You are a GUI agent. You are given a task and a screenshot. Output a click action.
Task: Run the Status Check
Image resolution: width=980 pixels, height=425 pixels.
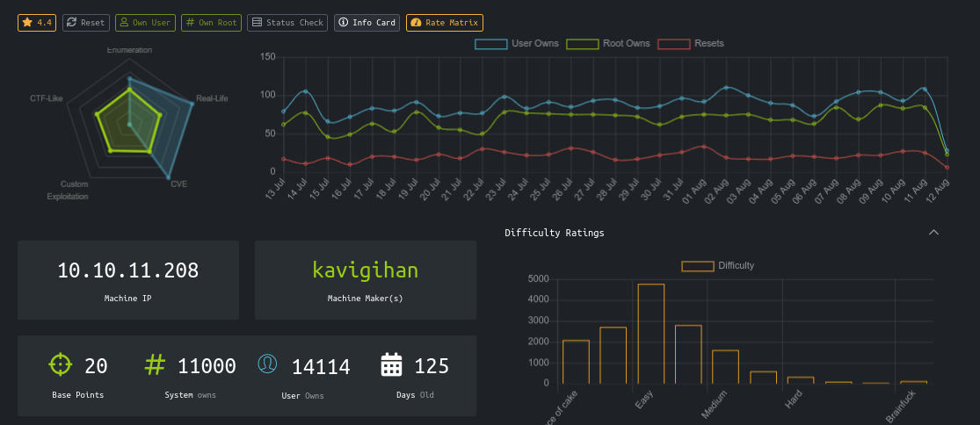tap(287, 22)
